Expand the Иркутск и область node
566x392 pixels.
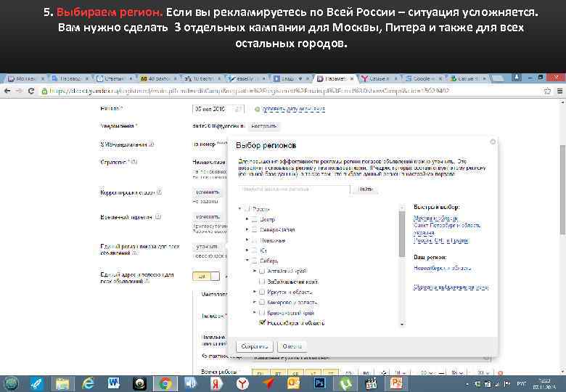255,291
